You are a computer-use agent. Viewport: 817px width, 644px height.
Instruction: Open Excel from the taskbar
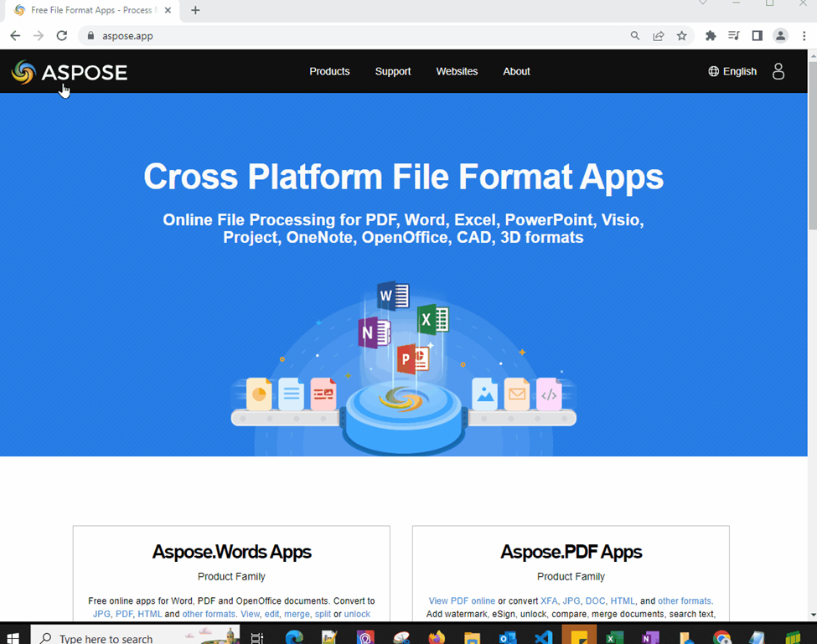pyautogui.click(x=615, y=637)
